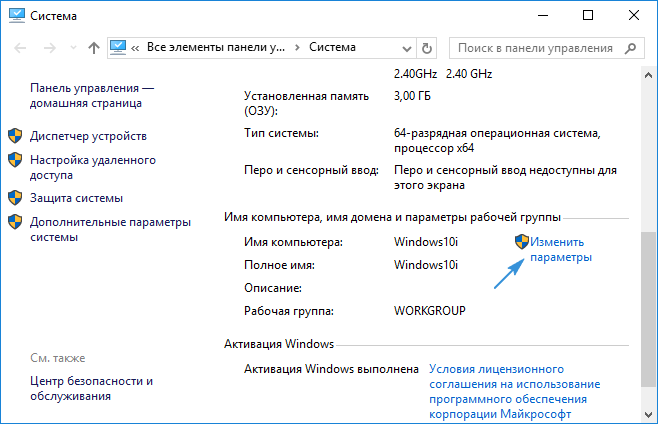658x424 pixels.
Task: Refresh the Система page
Action: [428, 48]
